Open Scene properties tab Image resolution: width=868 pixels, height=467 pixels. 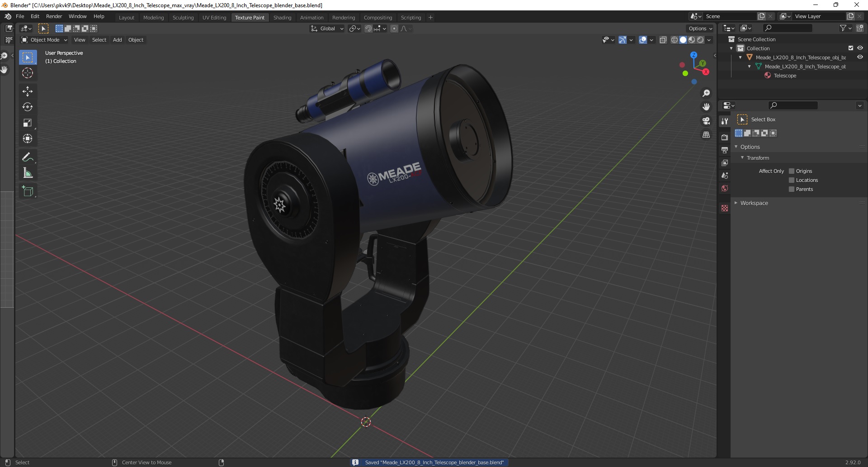pos(725,176)
